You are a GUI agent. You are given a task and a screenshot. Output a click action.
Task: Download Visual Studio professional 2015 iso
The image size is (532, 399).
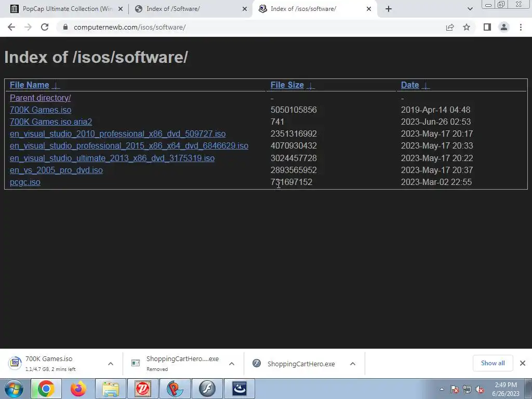click(129, 146)
